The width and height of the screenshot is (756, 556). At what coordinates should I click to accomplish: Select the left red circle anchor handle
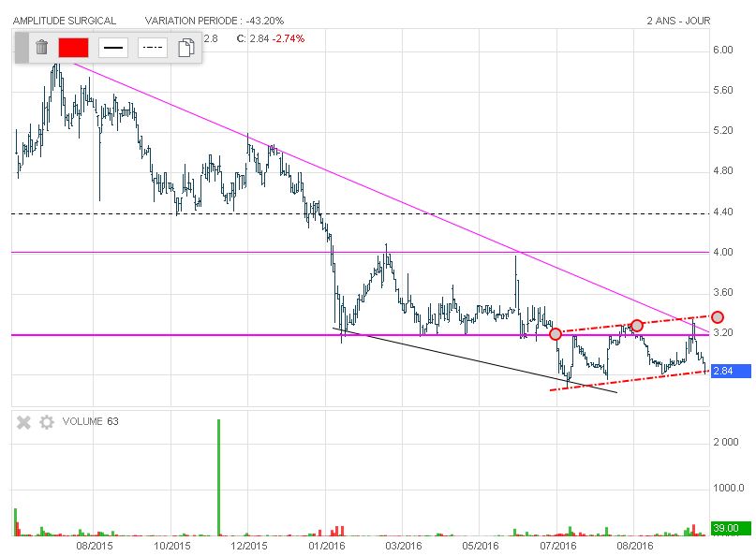coord(555,333)
